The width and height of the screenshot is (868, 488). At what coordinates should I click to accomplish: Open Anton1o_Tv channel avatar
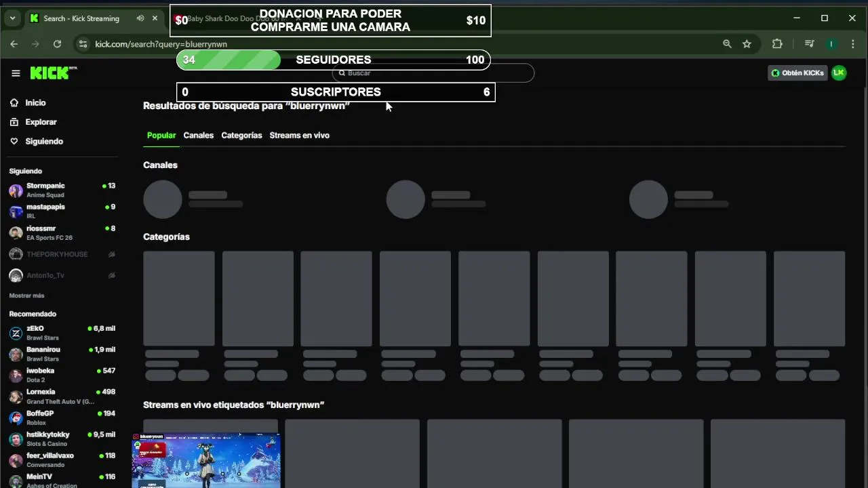[x=16, y=276]
